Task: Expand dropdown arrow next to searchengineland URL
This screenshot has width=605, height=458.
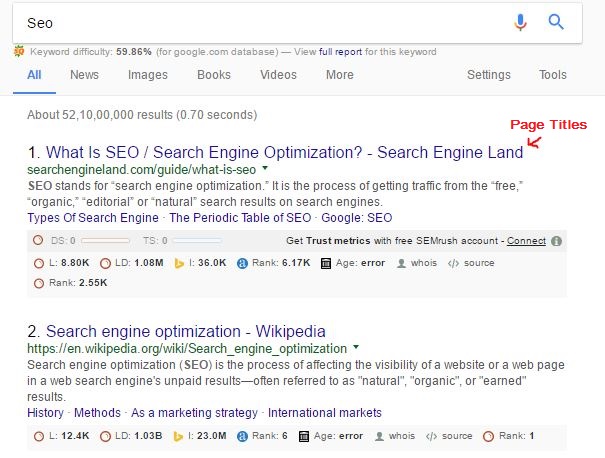Action: (x=265, y=168)
